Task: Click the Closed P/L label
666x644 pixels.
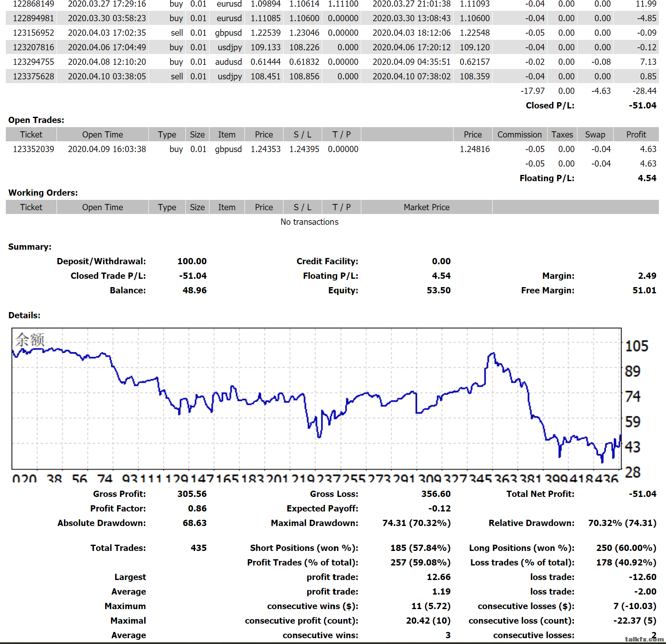Action: click(550, 106)
